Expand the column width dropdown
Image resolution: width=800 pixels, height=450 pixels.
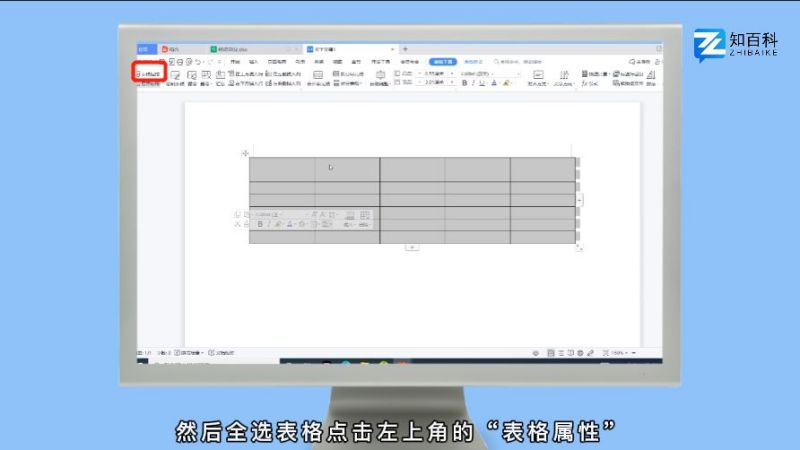pos(452,84)
